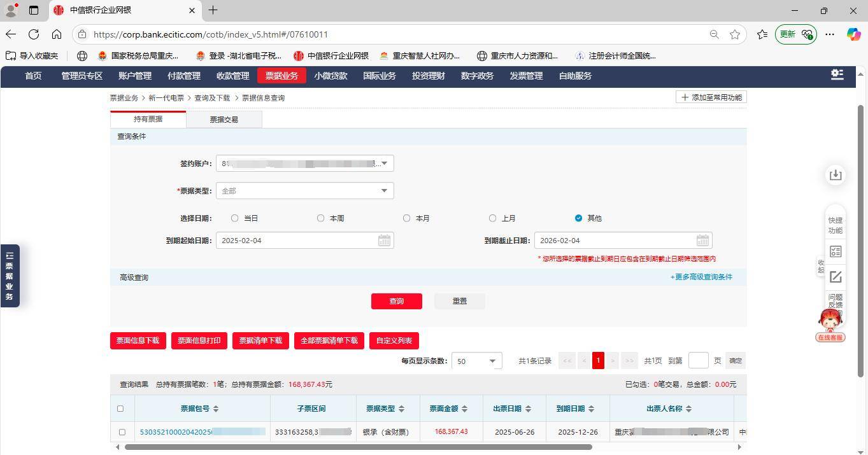Add page to favorites with star icon

coord(735,34)
